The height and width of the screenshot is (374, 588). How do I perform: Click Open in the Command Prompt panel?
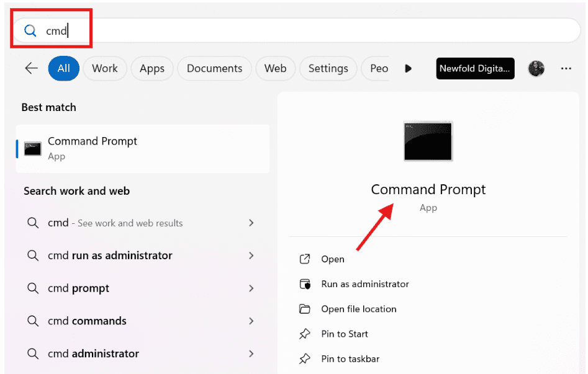[x=332, y=259]
